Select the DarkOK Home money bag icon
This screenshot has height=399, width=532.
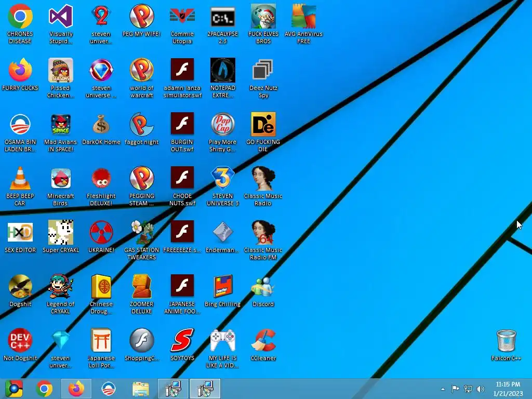[101, 124]
